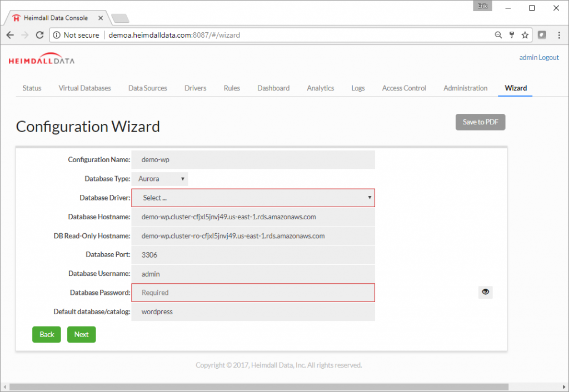This screenshot has height=392, width=569.
Task: Go to the Logs tab
Action: 358,88
